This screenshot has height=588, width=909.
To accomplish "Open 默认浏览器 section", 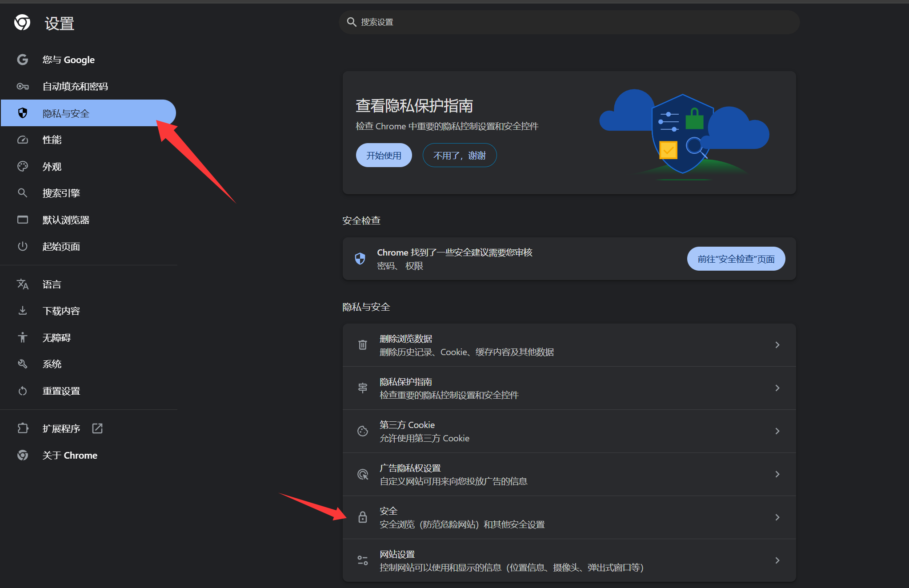I will pos(88,220).
